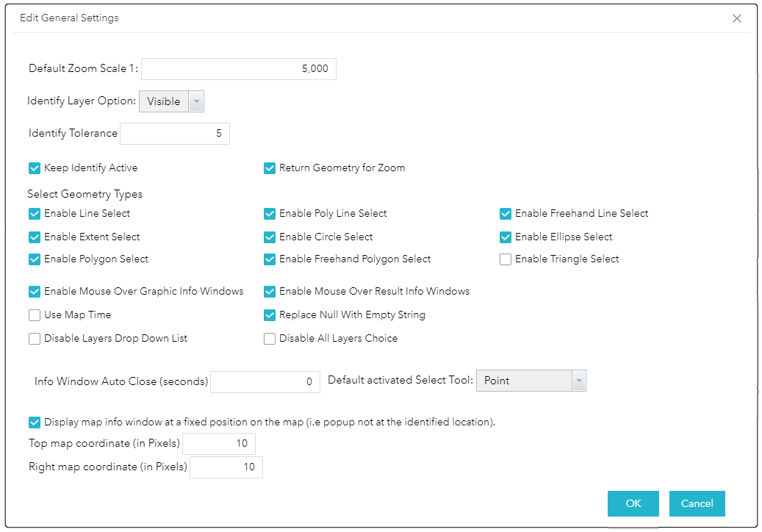Viewport: 762px width, 532px height.
Task: Uncheck Keep Identify Active
Action: coord(34,168)
